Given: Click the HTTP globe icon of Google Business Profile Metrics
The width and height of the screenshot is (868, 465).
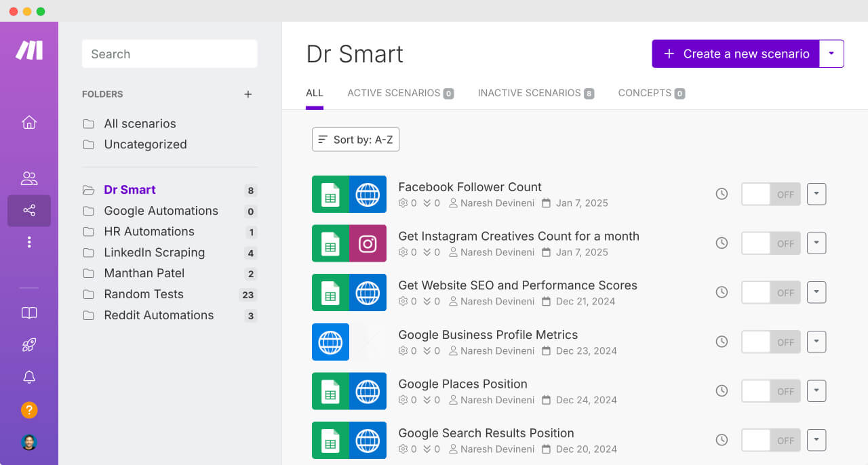Looking at the screenshot, I should point(330,342).
